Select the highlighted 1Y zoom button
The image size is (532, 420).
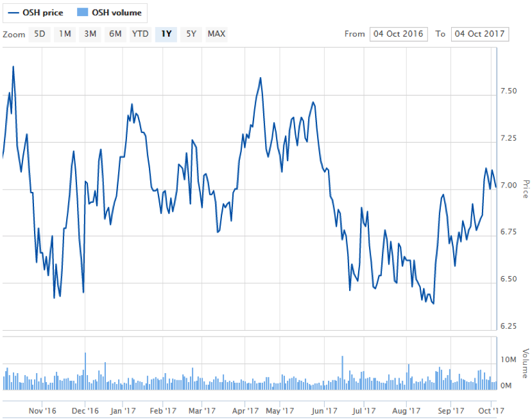pyautogui.click(x=166, y=34)
